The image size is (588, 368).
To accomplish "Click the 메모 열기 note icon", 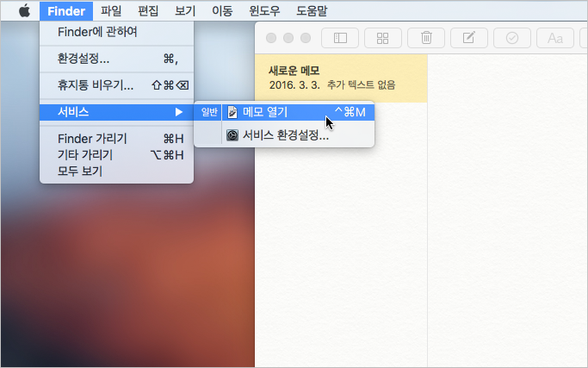I will point(232,112).
